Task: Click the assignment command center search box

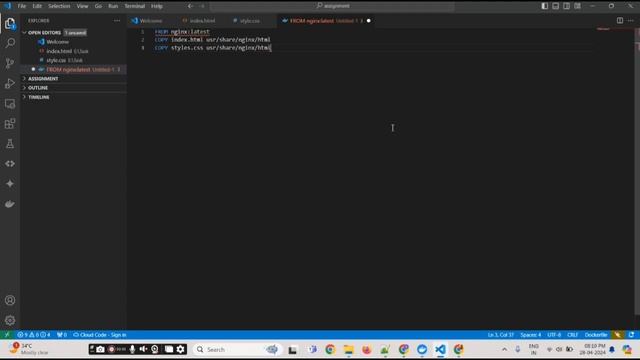Action: tap(332, 6)
